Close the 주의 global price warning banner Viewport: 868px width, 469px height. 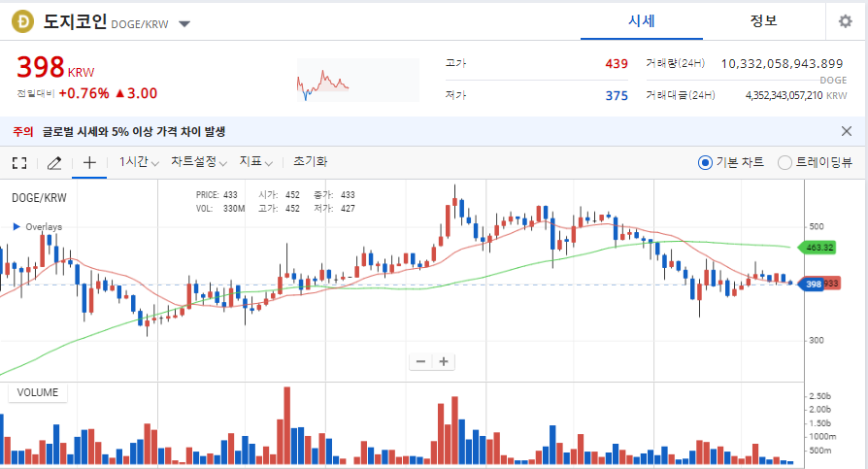click(x=847, y=131)
